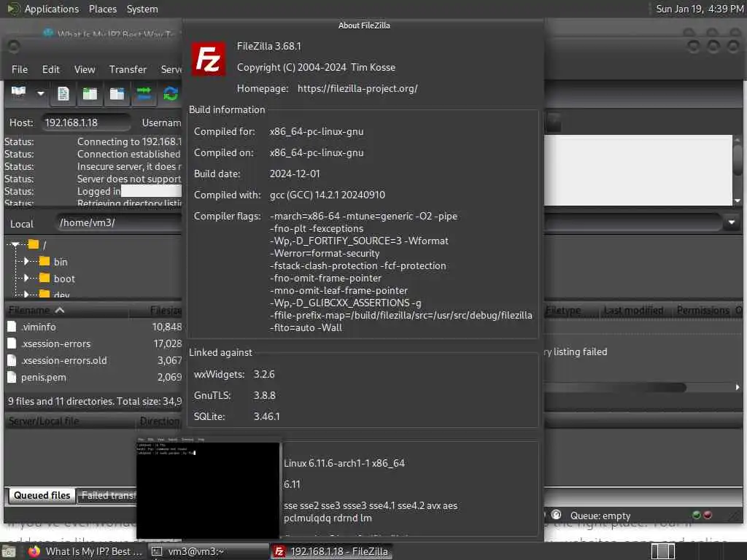Open the Transfer menu
Image resolution: width=747 pixels, height=560 pixels.
pos(128,69)
